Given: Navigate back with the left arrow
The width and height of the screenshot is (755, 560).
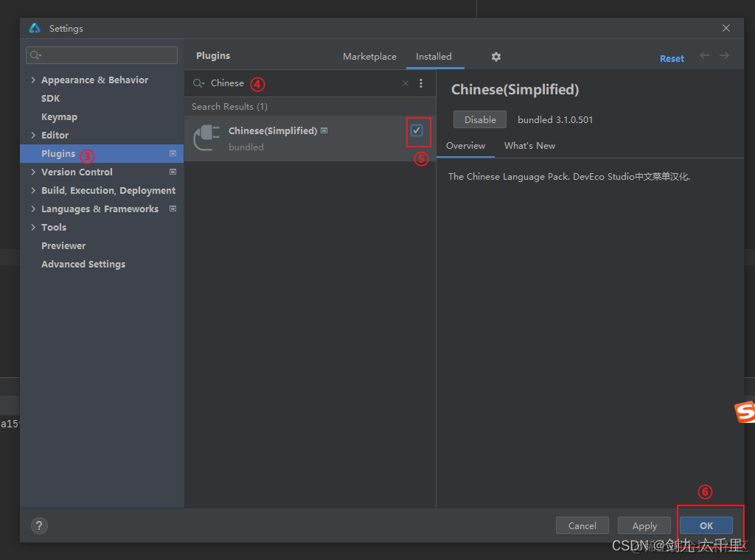Looking at the screenshot, I should pyautogui.click(x=704, y=55).
